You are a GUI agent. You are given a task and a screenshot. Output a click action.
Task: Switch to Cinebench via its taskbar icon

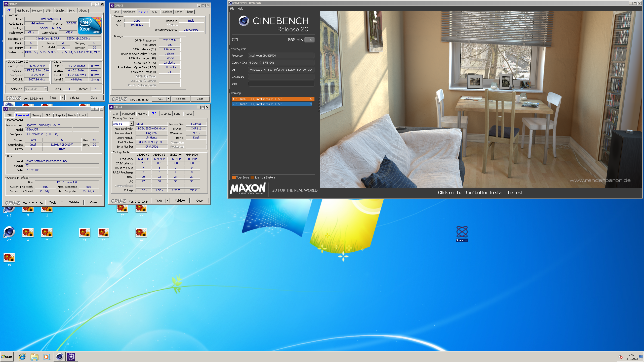[x=59, y=356]
